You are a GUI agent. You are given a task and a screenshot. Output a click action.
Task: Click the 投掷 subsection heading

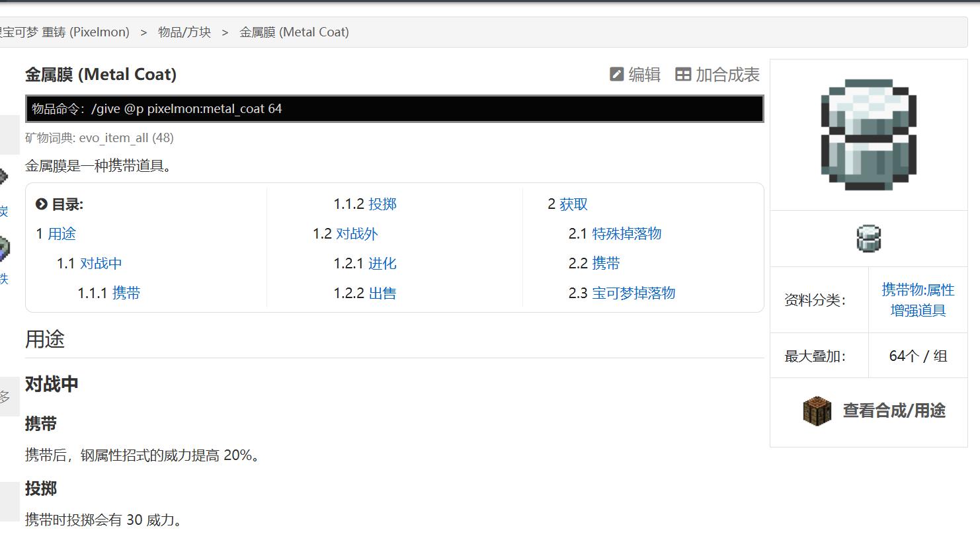click(41, 488)
